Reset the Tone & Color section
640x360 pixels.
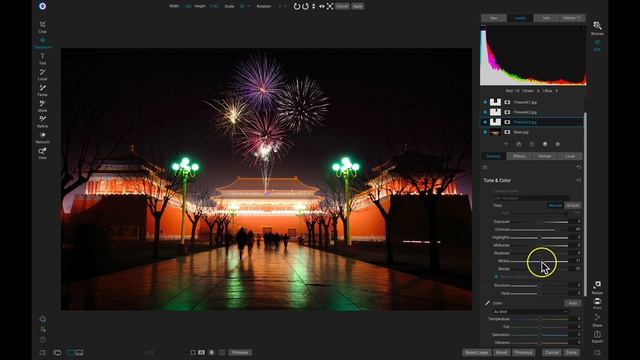coord(579,180)
